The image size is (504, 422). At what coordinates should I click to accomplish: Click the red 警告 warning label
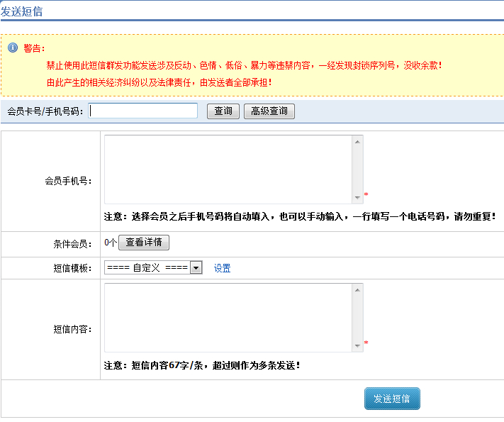34,48
